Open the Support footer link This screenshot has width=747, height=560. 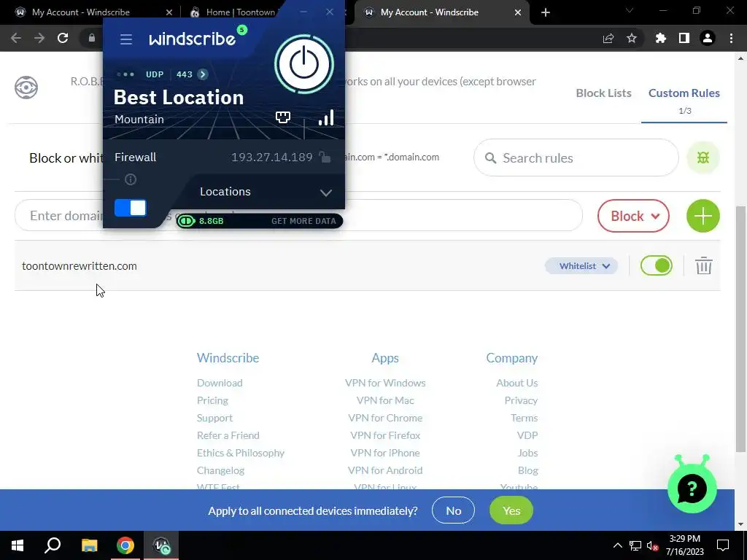tap(214, 418)
